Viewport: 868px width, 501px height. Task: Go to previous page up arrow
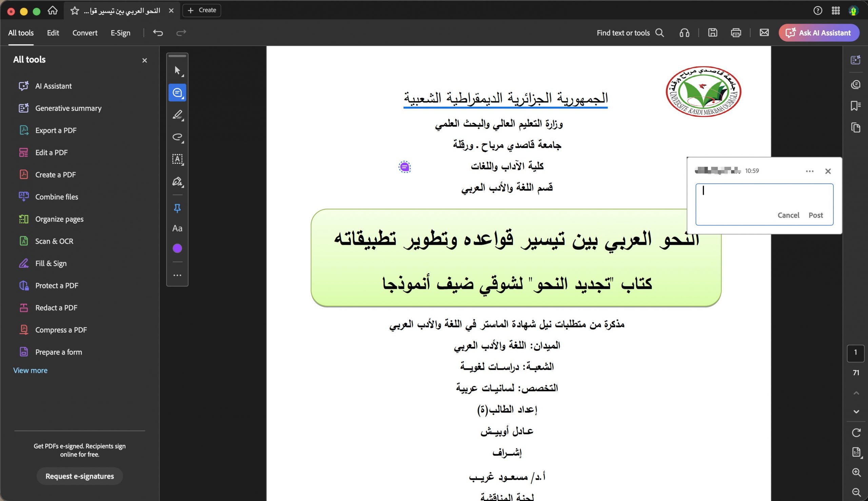(x=856, y=393)
